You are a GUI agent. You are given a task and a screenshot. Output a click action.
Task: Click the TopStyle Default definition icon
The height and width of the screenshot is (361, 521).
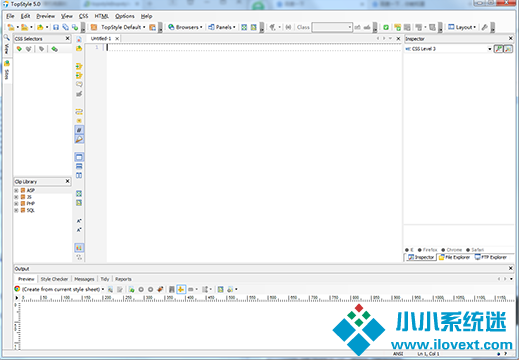tap(94, 27)
